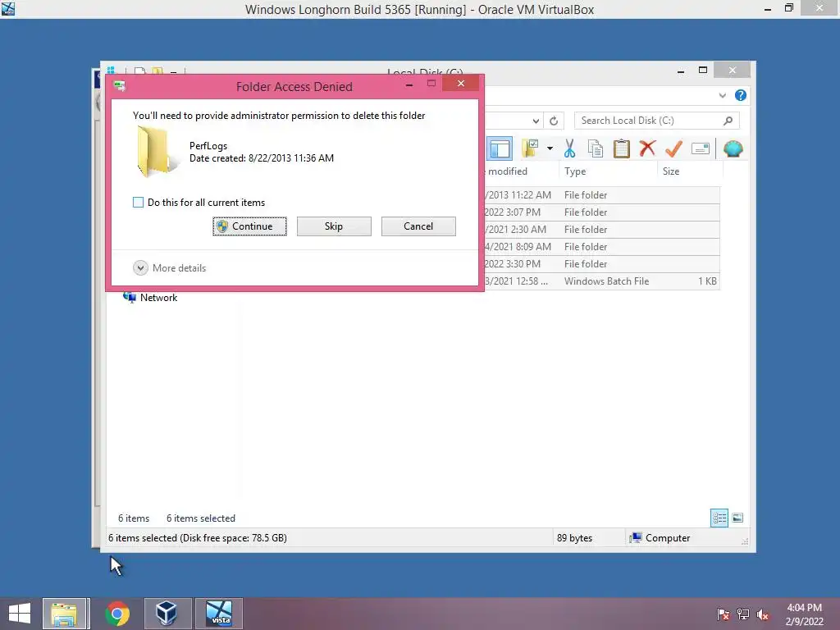The width and height of the screenshot is (840, 630).
Task: Click the Classic Shell settings icon
Action: 733,148
